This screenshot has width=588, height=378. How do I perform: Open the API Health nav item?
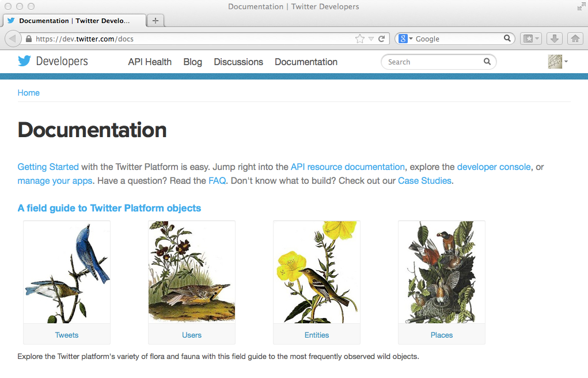pos(150,62)
